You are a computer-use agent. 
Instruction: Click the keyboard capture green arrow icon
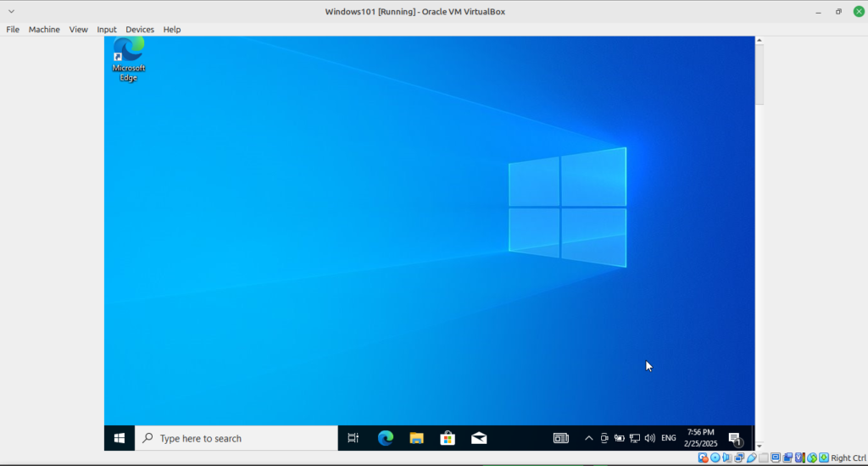coord(824,458)
